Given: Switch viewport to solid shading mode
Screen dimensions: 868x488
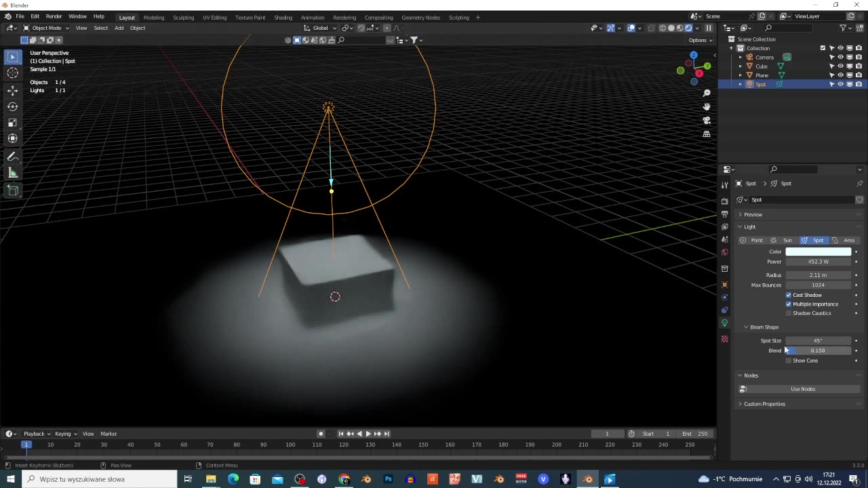Looking at the screenshot, I should [671, 28].
